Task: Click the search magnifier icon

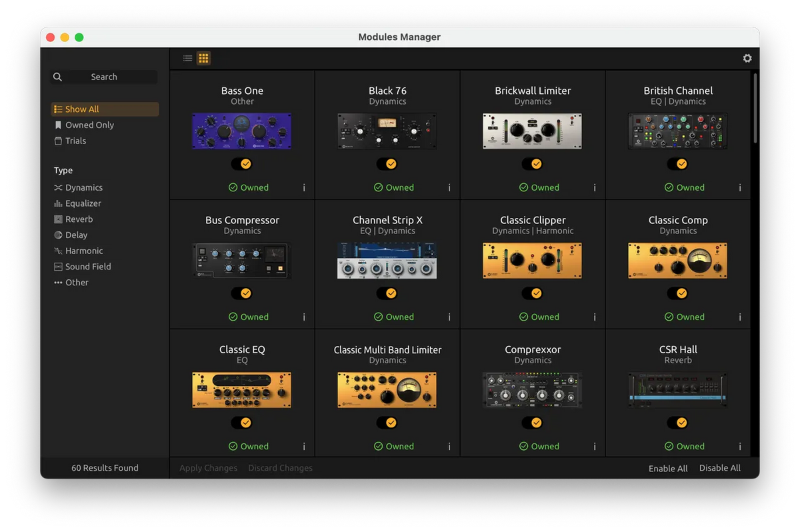Action: 57,77
